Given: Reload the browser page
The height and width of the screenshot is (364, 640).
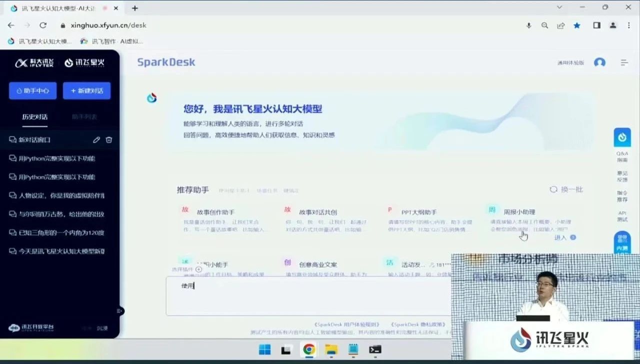Looking at the screenshot, I should 43,25.
